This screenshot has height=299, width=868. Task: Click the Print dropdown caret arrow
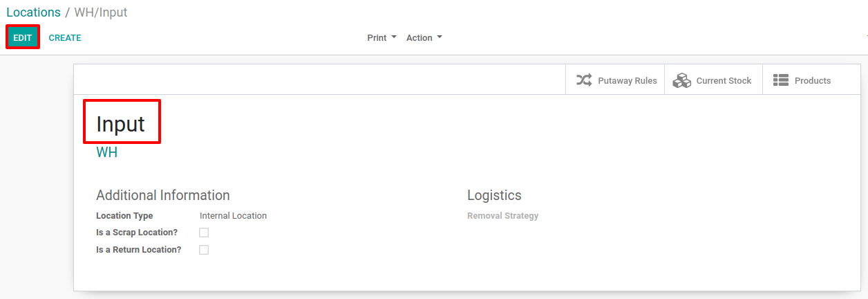point(394,37)
